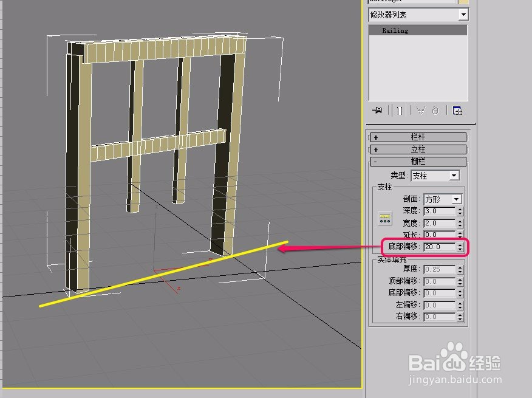Viewport: 532px width, 398px height.
Task: Click the Pin Stack icon
Action: [x=377, y=111]
